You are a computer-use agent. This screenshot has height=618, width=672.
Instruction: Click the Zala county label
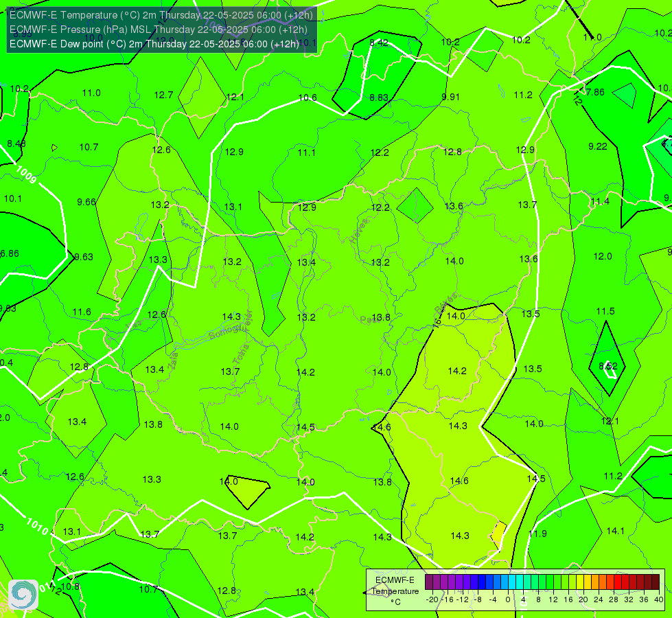pyautogui.click(x=174, y=360)
